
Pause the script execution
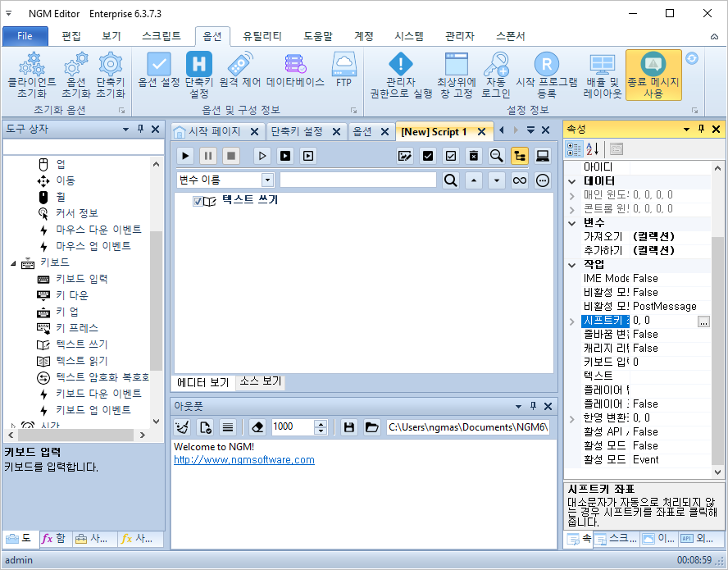pos(208,156)
